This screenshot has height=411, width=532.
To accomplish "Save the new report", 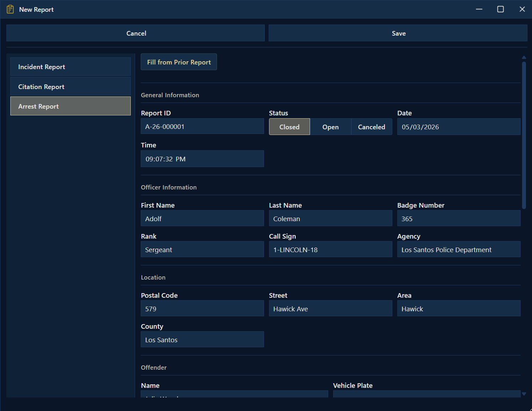I will tap(398, 33).
